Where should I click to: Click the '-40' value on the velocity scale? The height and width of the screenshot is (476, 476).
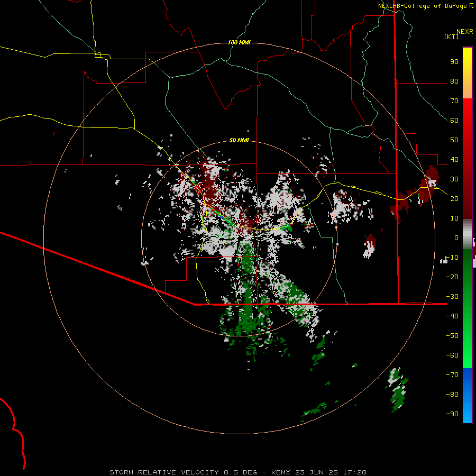point(452,316)
